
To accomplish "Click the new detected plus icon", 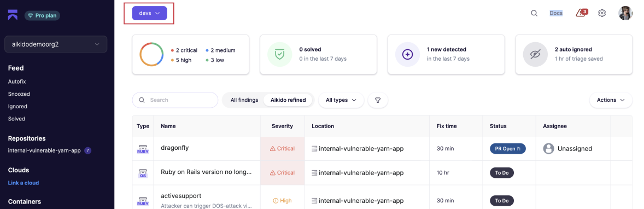I will tap(408, 54).
